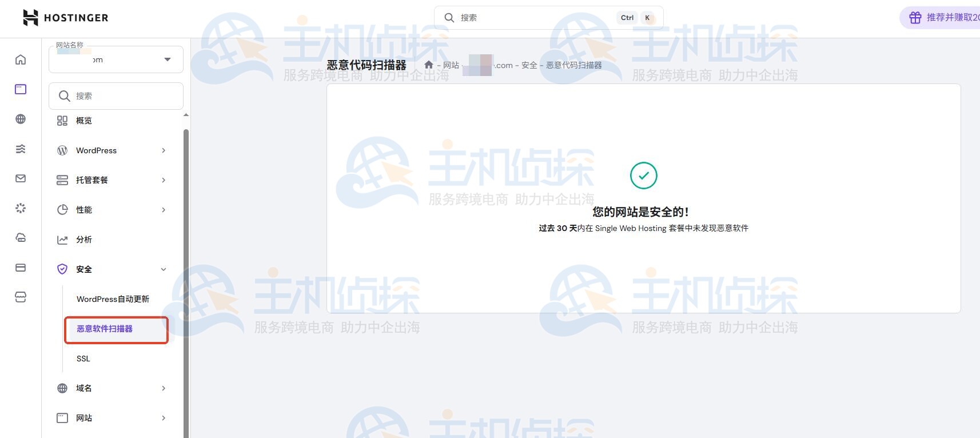980x438 pixels.
Task: Click the gift icon on referral button
Action: click(x=915, y=18)
